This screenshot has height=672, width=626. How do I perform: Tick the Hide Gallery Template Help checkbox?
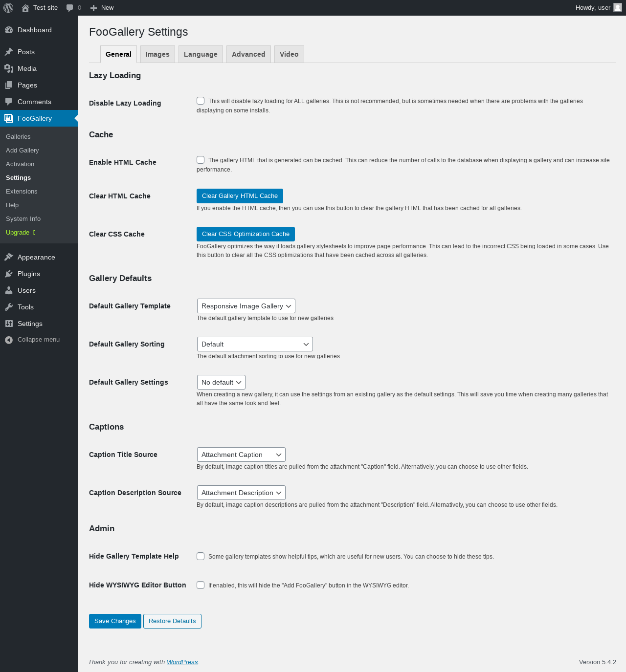tap(201, 556)
